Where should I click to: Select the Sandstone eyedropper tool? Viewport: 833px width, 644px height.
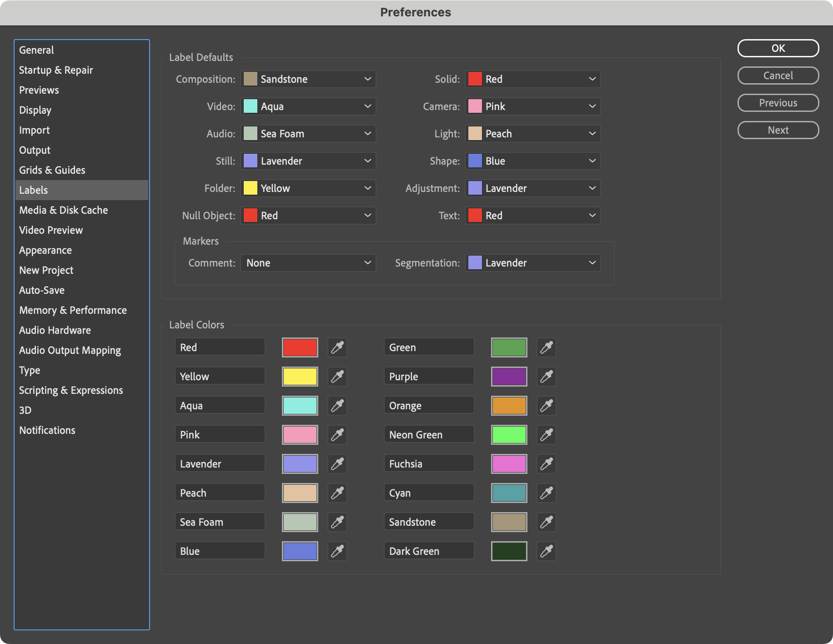[x=547, y=522]
